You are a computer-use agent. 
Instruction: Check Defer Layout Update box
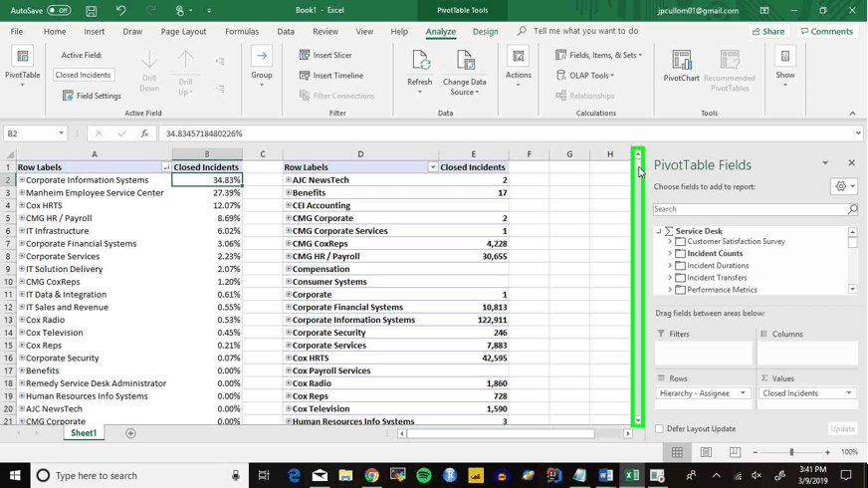pos(659,428)
